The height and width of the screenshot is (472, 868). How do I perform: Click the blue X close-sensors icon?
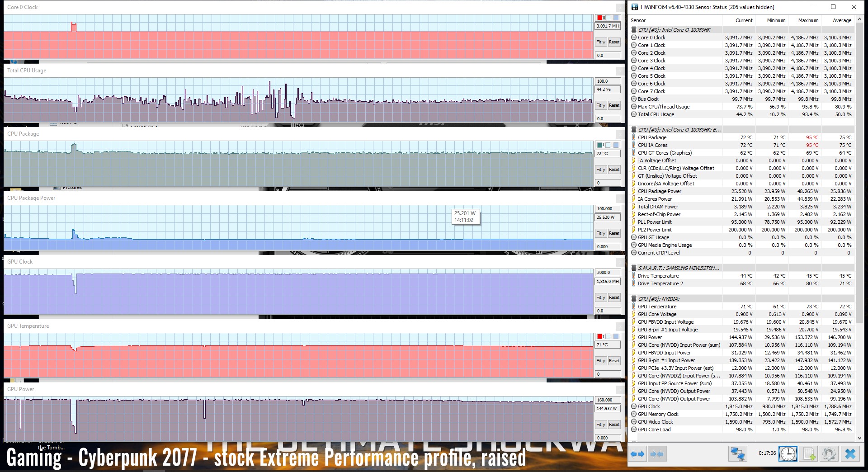coord(850,454)
